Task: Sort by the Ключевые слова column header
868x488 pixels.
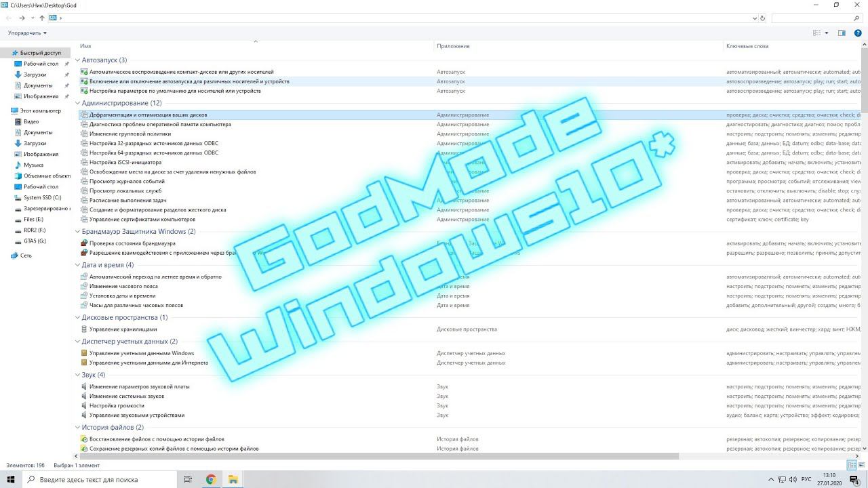Action: point(747,46)
